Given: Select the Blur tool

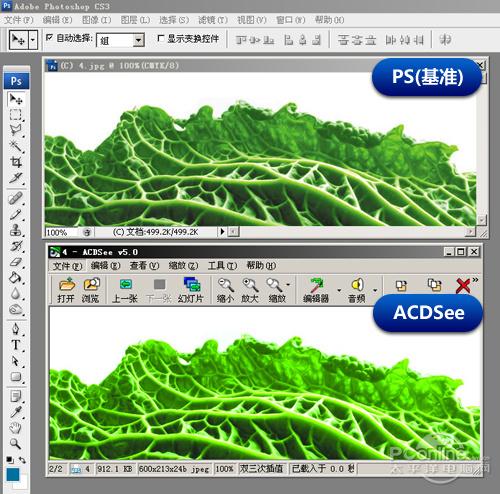Looking at the screenshot, I should point(15,294).
